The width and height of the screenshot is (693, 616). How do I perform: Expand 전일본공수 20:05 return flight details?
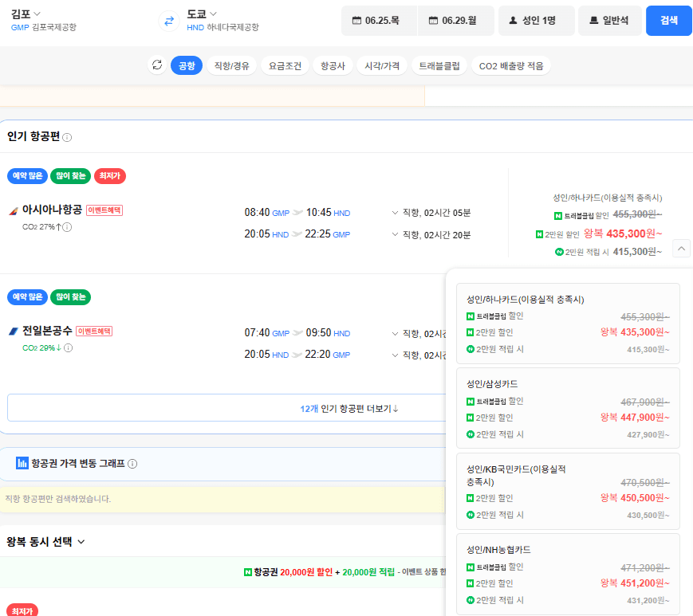click(x=395, y=355)
